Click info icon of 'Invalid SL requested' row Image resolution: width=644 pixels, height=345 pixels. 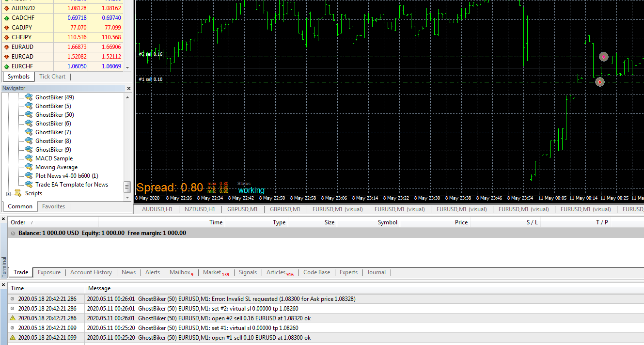pos(13,299)
